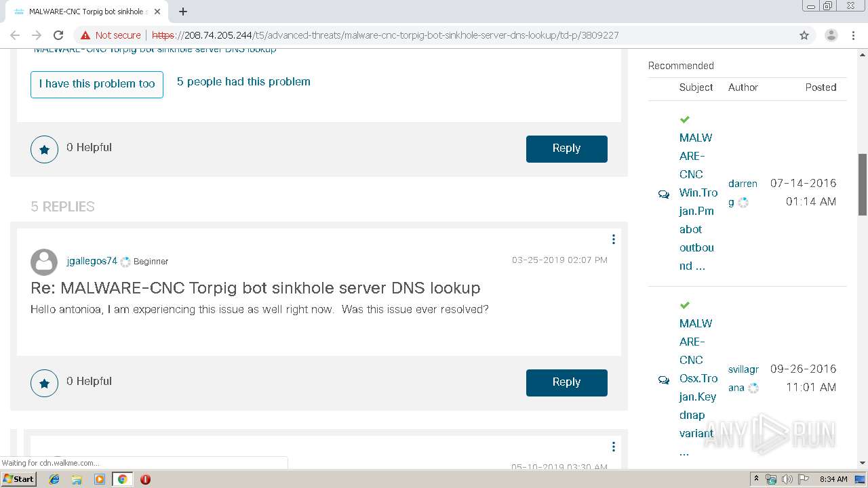This screenshot has height=488, width=868.
Task: Open Chrome three-dot menu
Action: (853, 35)
